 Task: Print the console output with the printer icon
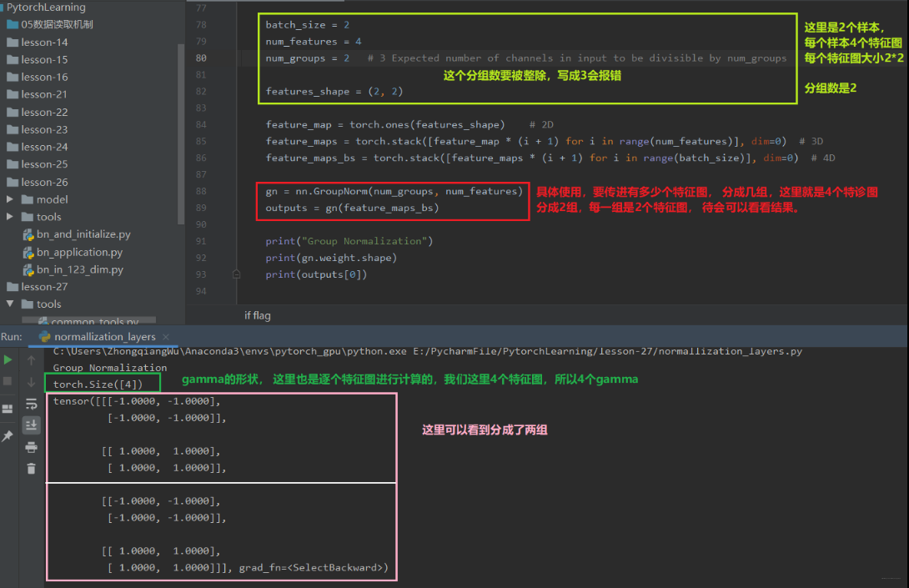coord(32,447)
